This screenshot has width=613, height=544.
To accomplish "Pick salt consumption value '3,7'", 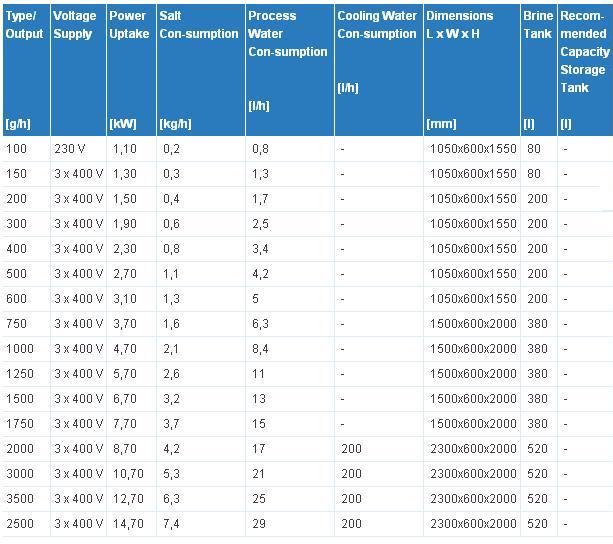I will coord(171,424).
